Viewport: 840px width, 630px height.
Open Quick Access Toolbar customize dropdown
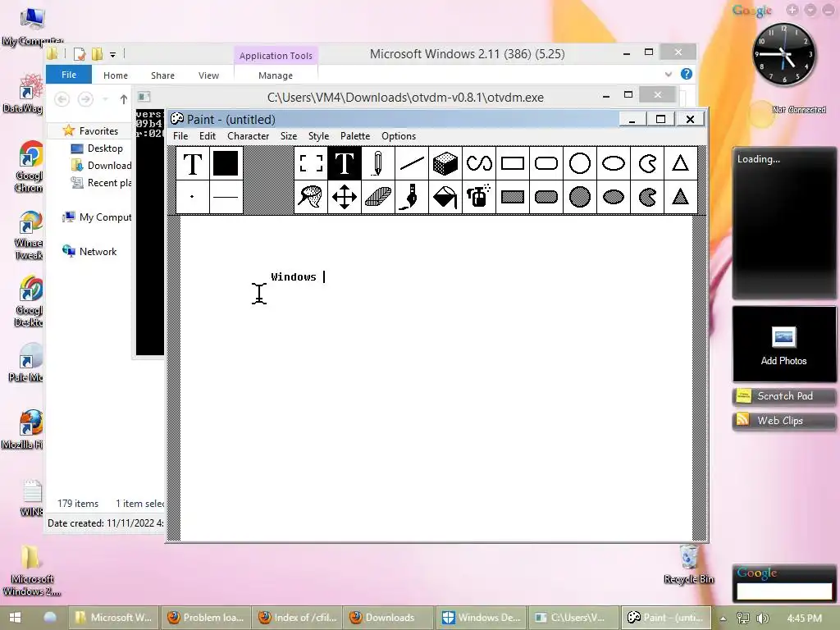click(113, 54)
